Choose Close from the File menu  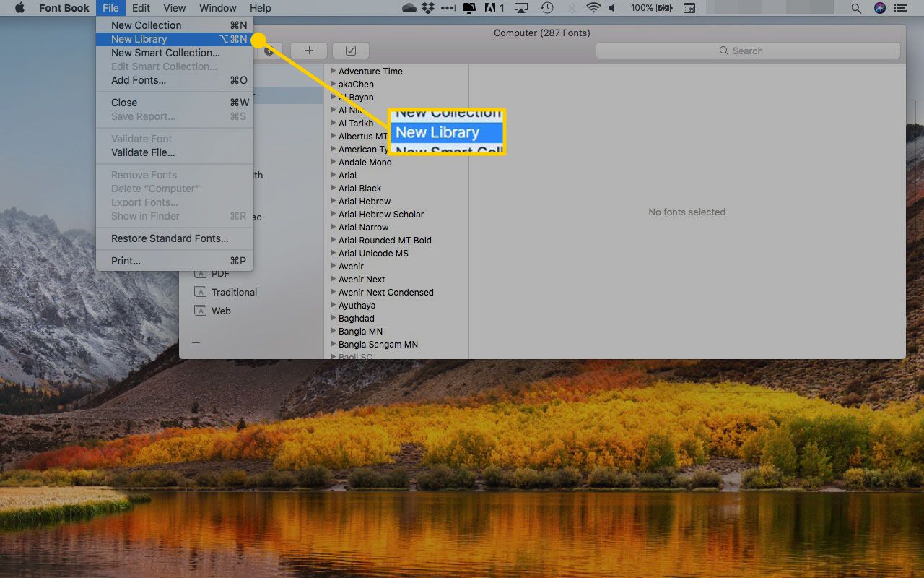click(175, 103)
